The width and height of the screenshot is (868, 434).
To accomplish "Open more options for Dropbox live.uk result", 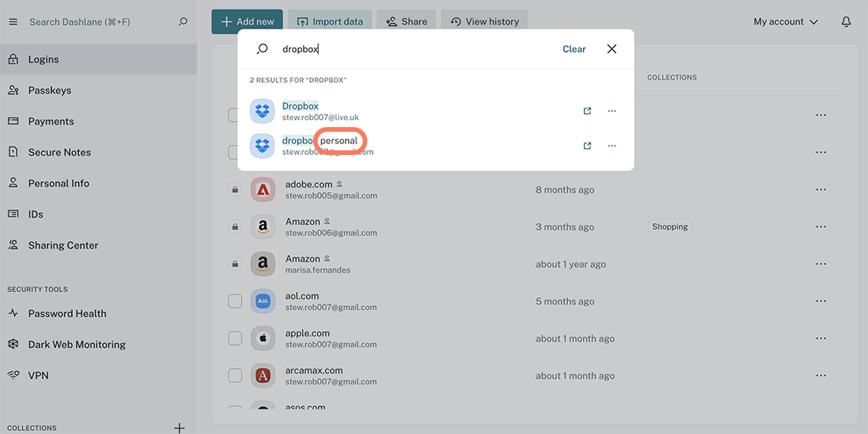I will coord(611,111).
